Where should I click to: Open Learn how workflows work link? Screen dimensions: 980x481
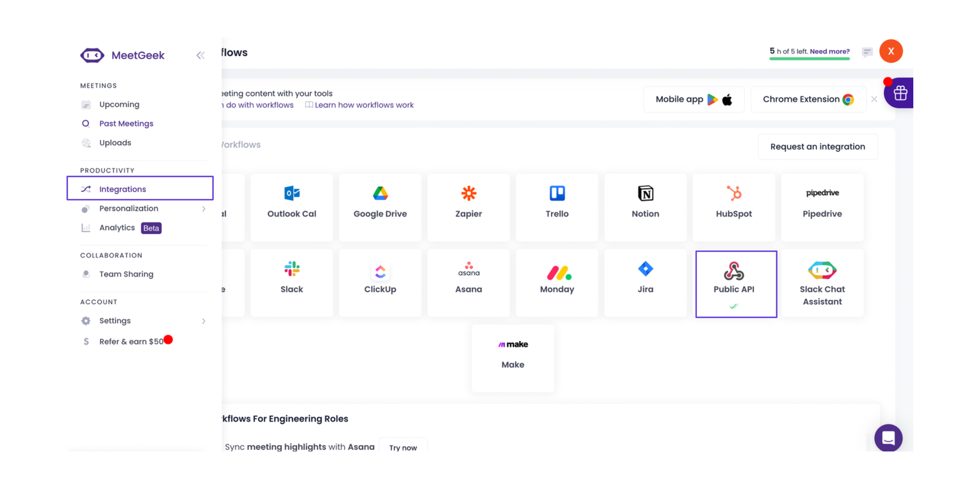tap(364, 105)
